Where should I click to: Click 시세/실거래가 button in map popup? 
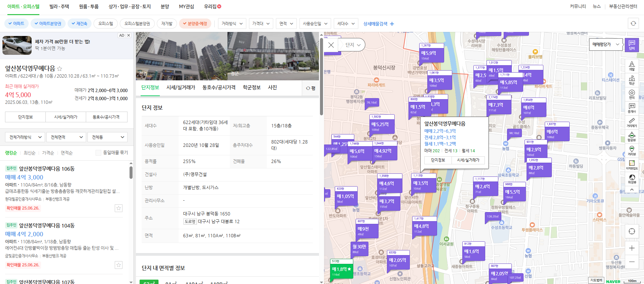tap(468, 160)
